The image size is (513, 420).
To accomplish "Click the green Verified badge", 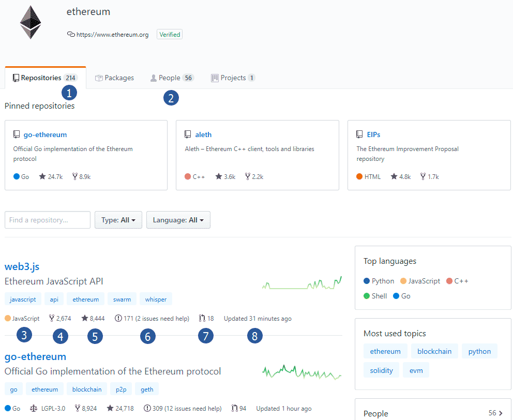I will click(170, 34).
